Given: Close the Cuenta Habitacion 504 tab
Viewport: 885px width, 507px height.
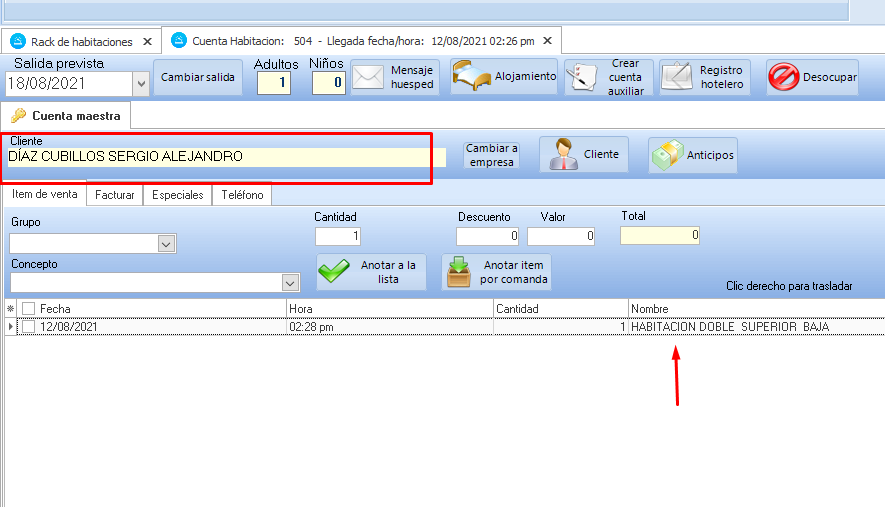Looking at the screenshot, I should (548, 41).
